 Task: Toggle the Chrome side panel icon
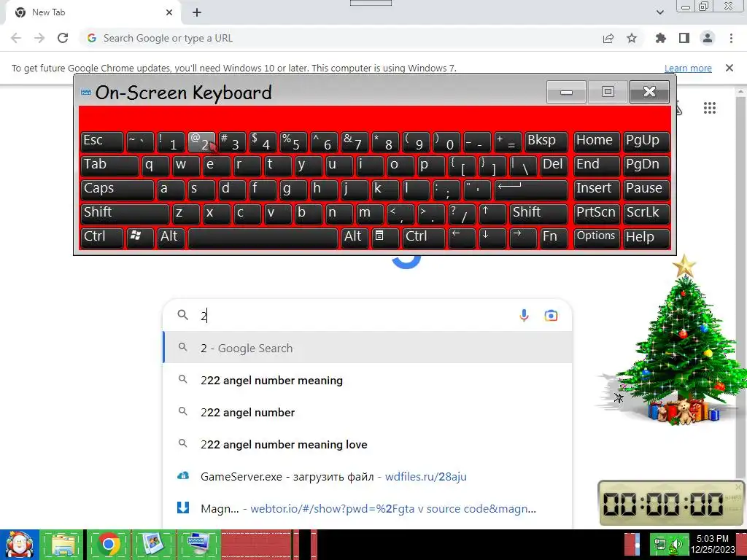coord(684,38)
